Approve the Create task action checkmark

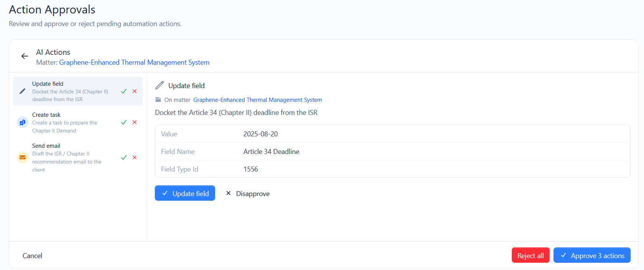point(124,122)
